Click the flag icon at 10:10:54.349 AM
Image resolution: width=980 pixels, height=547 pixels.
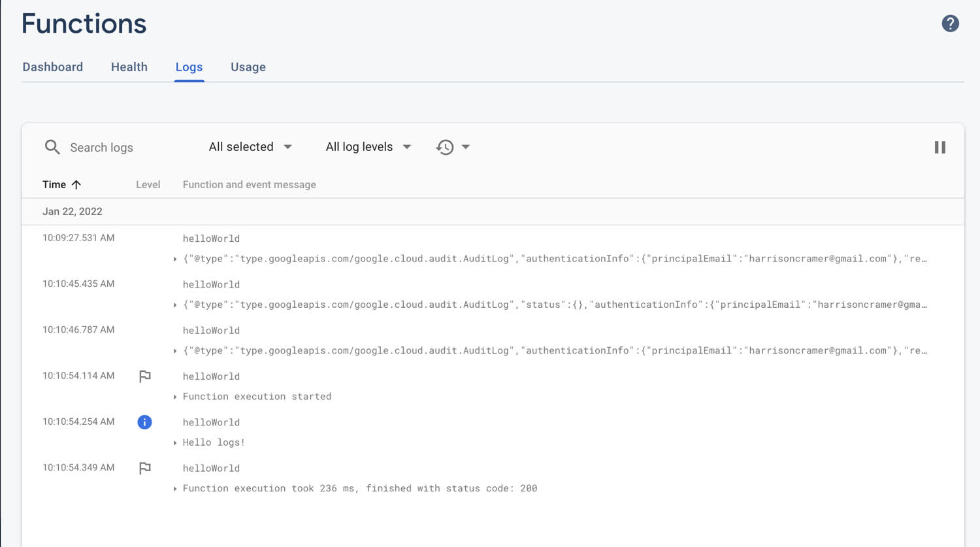coord(145,468)
